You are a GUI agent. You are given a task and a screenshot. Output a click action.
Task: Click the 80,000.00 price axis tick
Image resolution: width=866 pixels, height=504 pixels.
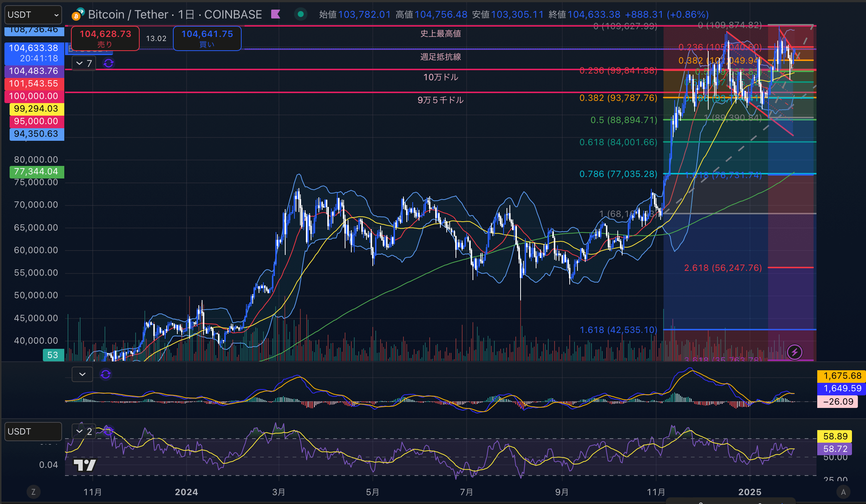click(x=36, y=160)
